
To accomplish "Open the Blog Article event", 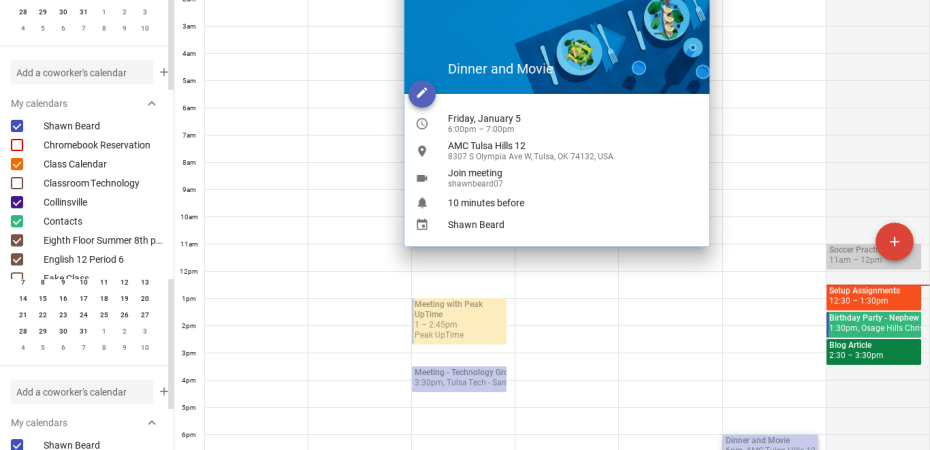I will click(x=873, y=351).
